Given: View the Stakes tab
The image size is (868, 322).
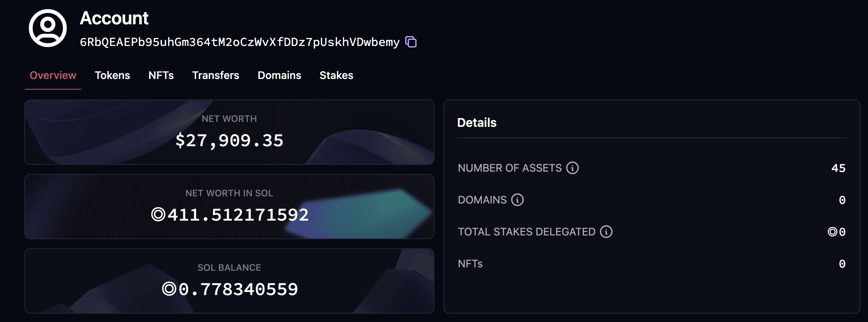Looking at the screenshot, I should 336,75.
